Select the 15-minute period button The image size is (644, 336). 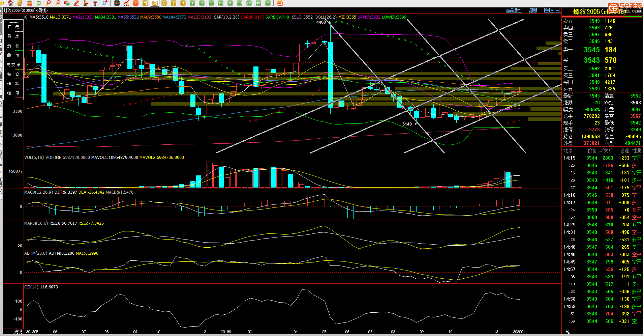pos(221,3)
